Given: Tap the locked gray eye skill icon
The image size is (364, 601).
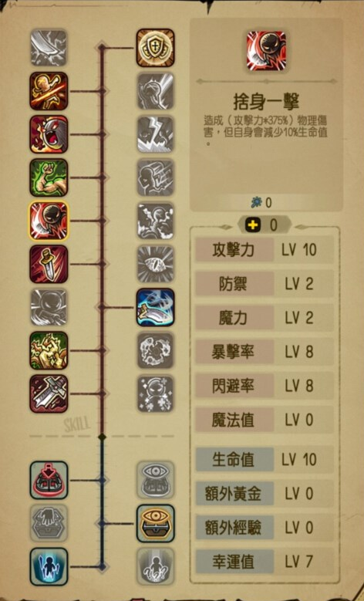Looking at the screenshot, I should point(155,264).
